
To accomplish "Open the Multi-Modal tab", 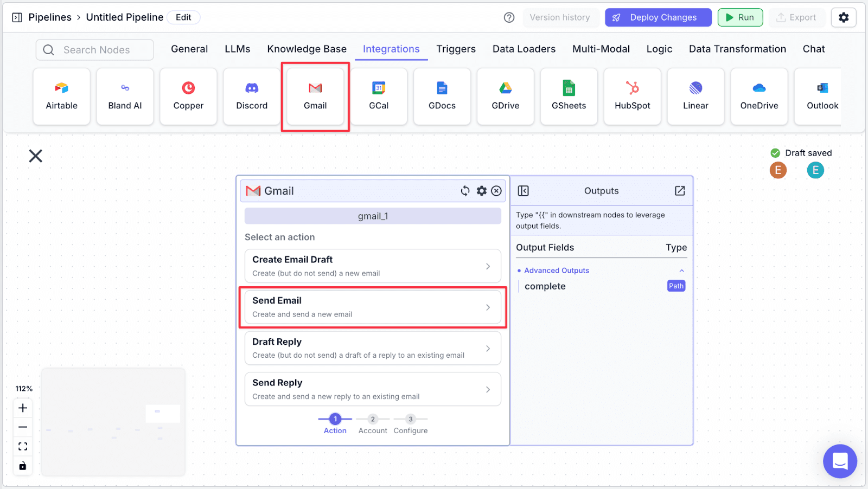I will 601,49.
